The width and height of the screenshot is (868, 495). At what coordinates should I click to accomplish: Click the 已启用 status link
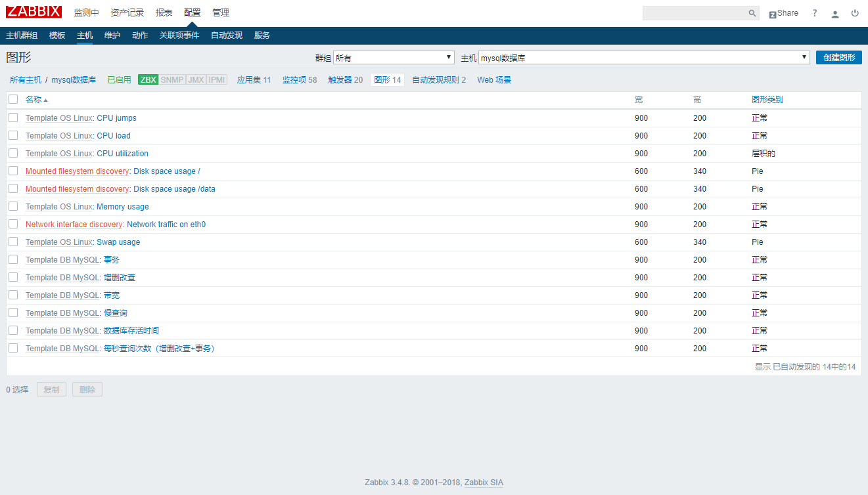click(x=119, y=80)
